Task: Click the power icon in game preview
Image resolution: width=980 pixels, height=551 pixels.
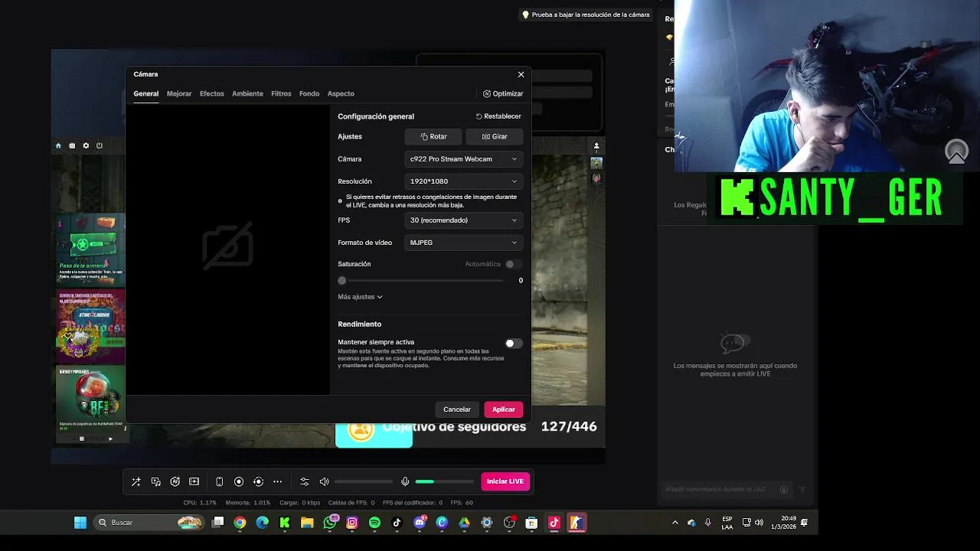Action: (100, 145)
